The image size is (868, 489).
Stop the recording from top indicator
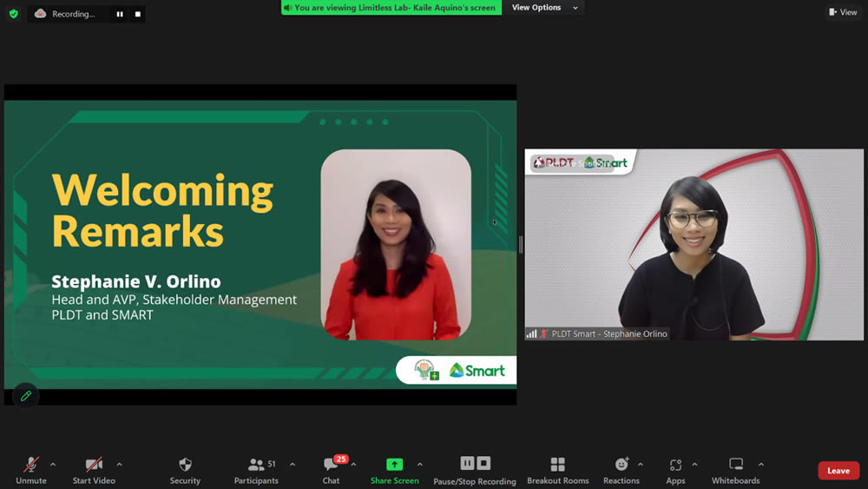point(138,14)
